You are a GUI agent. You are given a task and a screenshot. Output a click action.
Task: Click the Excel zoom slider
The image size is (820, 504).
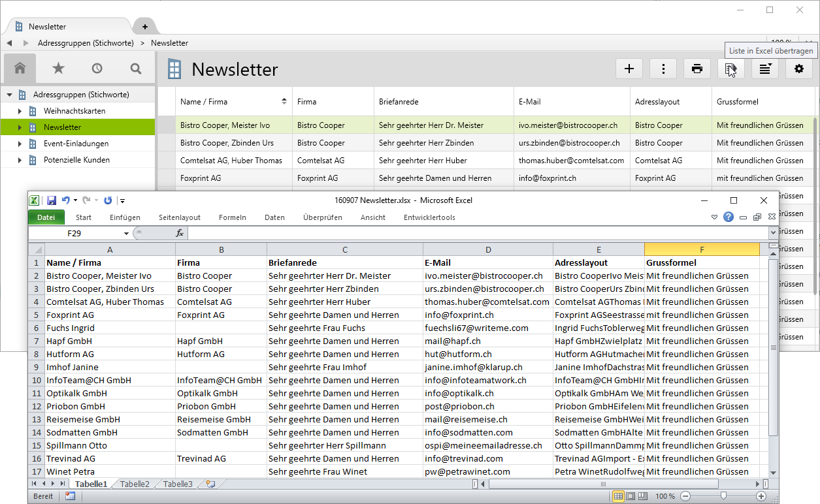(723, 496)
